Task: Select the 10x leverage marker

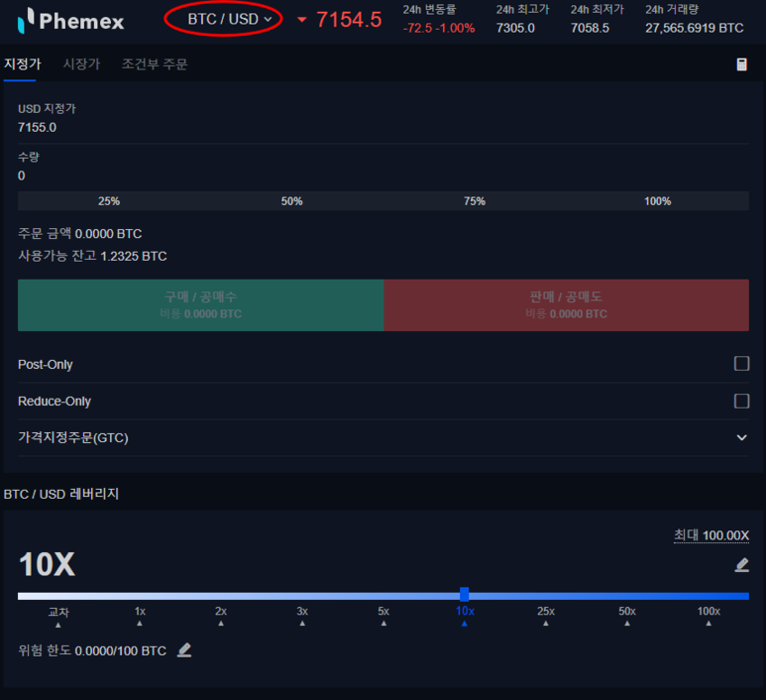Action: click(x=465, y=616)
